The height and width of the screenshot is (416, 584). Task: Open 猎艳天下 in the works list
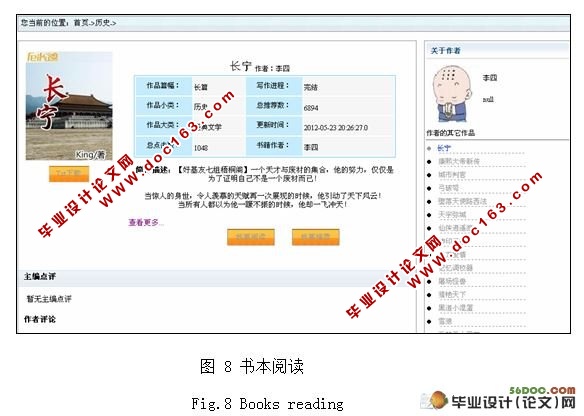tap(452, 295)
